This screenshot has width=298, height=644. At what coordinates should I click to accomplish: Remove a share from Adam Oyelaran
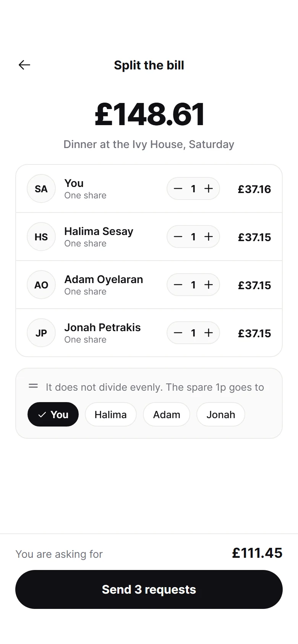click(x=178, y=285)
